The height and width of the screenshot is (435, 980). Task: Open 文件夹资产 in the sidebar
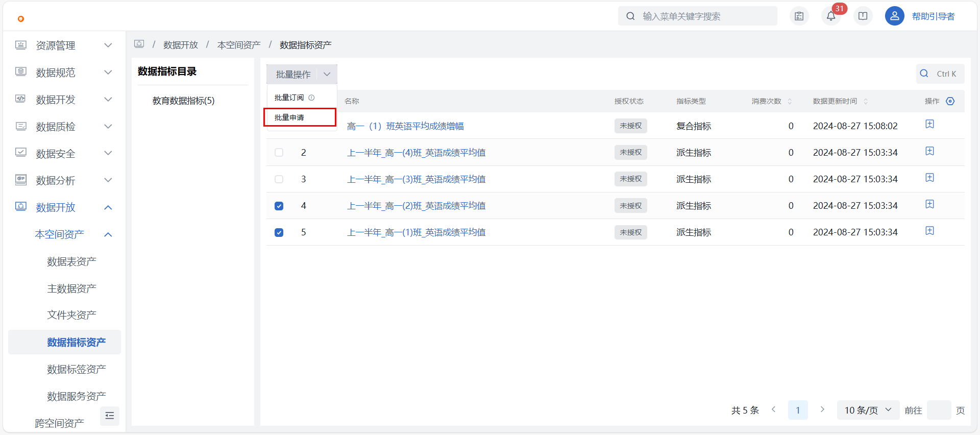pos(71,315)
